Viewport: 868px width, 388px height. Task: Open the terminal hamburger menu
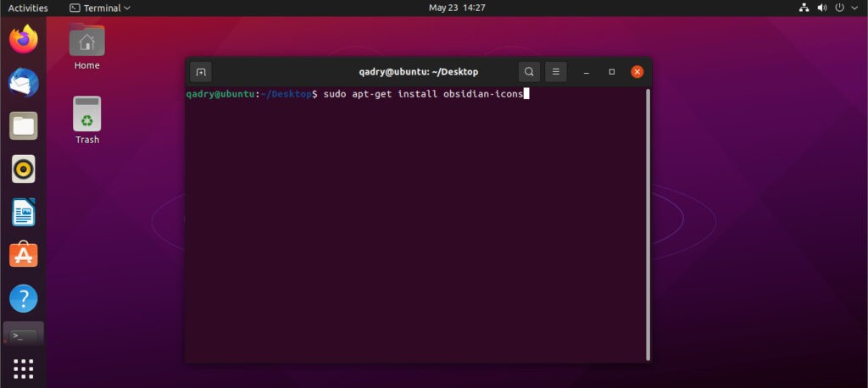click(x=556, y=72)
